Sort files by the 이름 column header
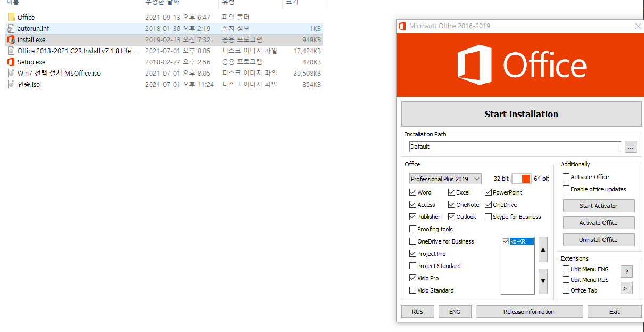Screen dimensions: 644x332 (13, 3)
